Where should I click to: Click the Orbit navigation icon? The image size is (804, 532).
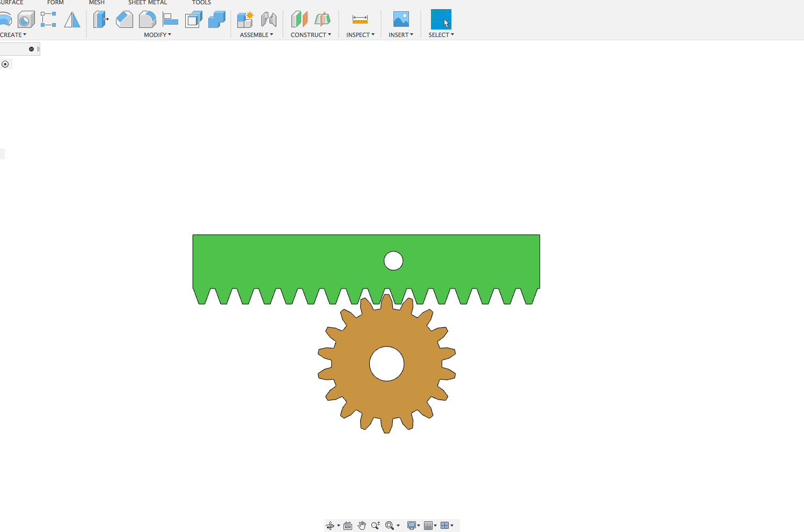pyautogui.click(x=330, y=526)
